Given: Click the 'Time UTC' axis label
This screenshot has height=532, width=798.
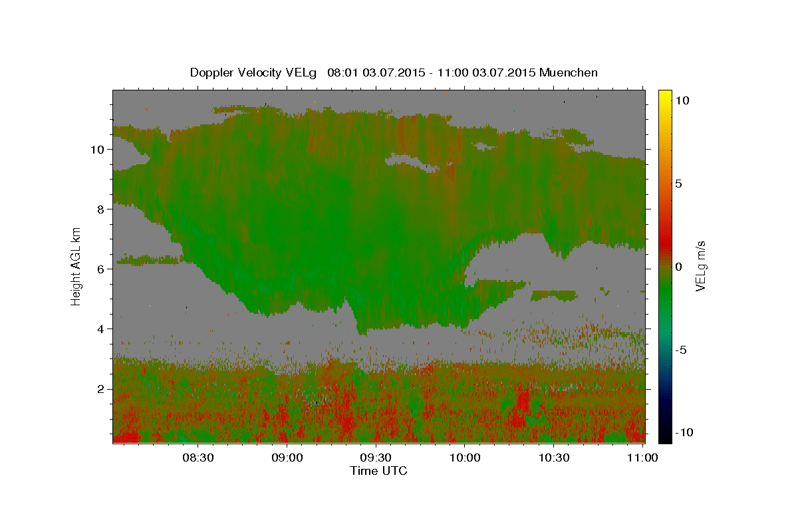Looking at the screenshot, I should coord(378,471).
